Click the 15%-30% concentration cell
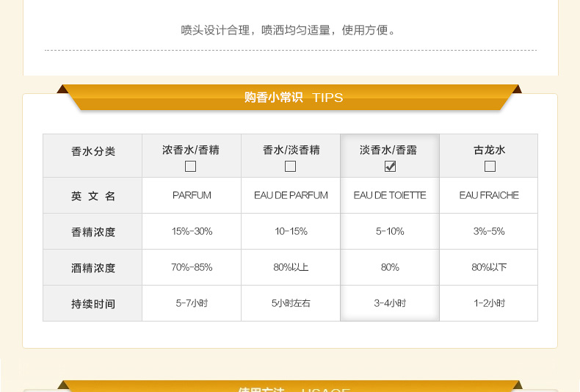The image size is (580, 392). pyautogui.click(x=192, y=231)
